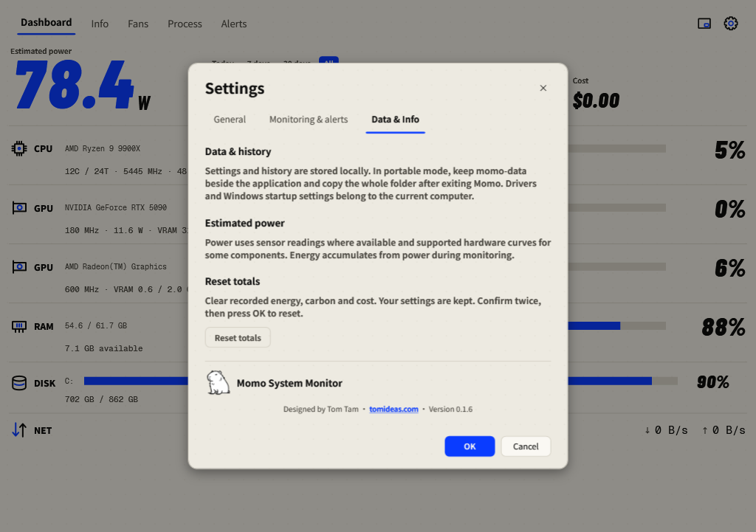Click the NET up-down arrows icon
The width and height of the screenshot is (756, 532).
19,430
